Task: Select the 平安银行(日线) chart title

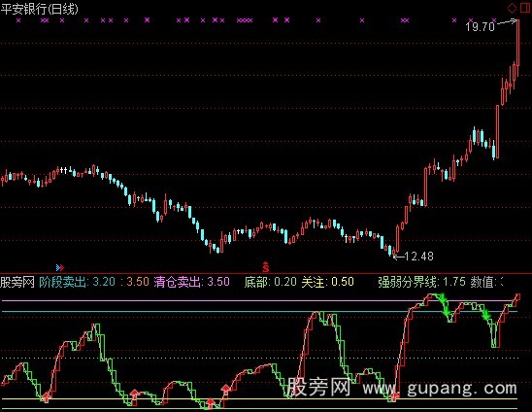Action: (40, 9)
